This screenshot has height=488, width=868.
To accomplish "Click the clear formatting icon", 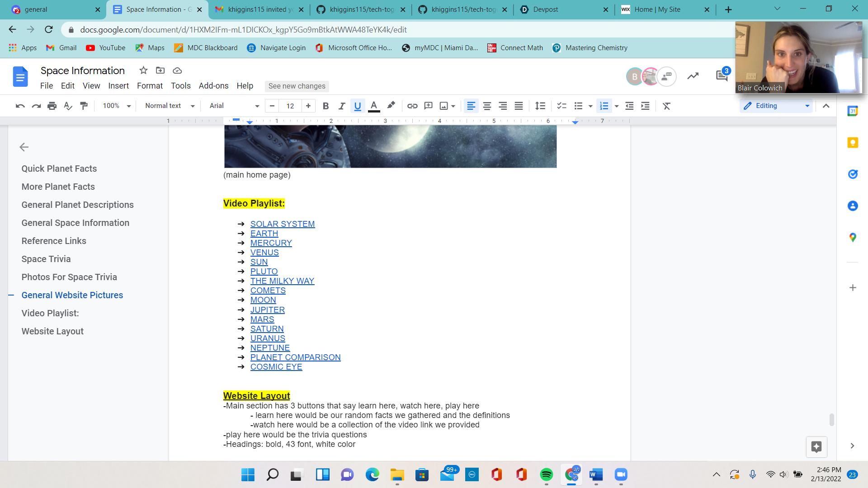I will click(x=666, y=106).
